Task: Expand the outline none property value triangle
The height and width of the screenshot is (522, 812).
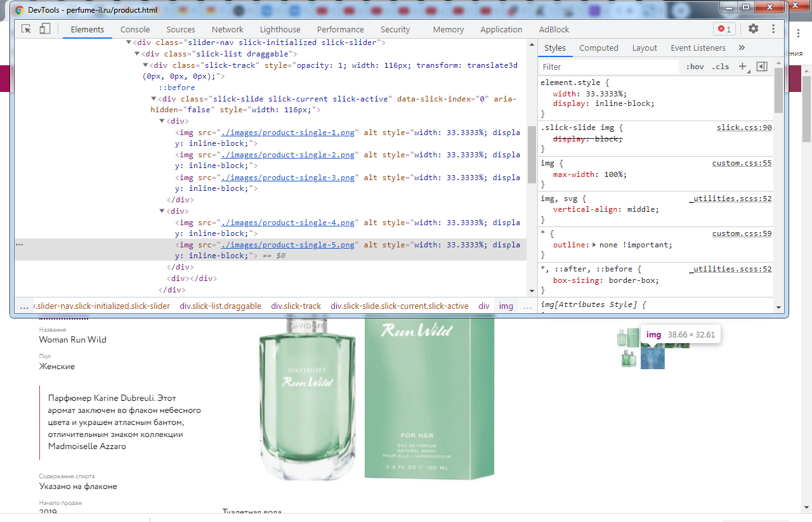Action: 594,245
